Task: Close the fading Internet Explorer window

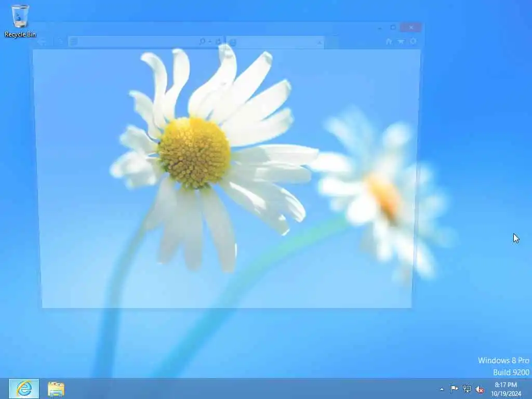Action: click(x=411, y=28)
